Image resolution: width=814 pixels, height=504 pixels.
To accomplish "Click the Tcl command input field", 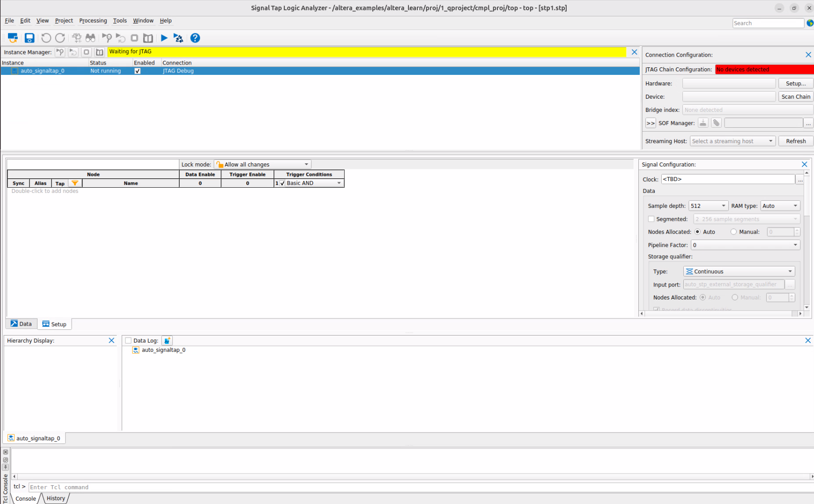I will pos(421,487).
